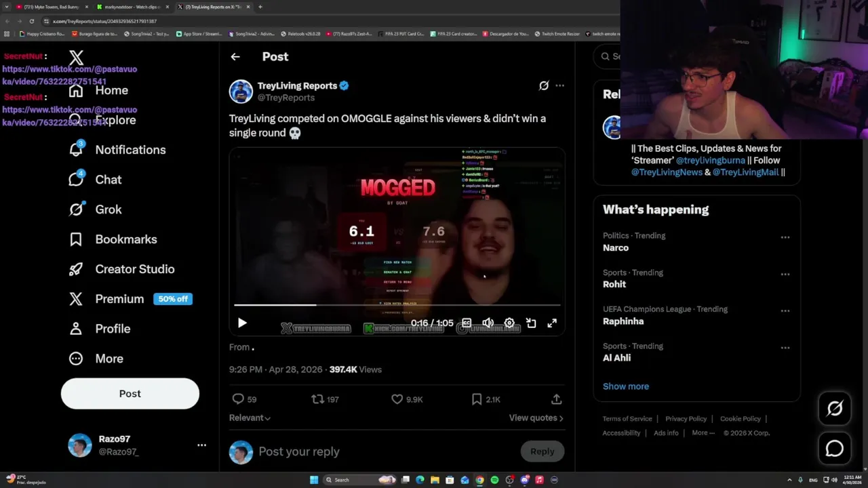Screen dimensions: 868x488
Task: Open the floating messages chat button
Action: 835,448
